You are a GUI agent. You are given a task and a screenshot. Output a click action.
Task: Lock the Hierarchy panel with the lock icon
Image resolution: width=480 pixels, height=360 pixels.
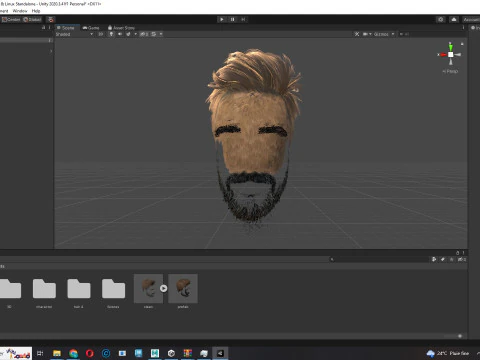pos(43,27)
